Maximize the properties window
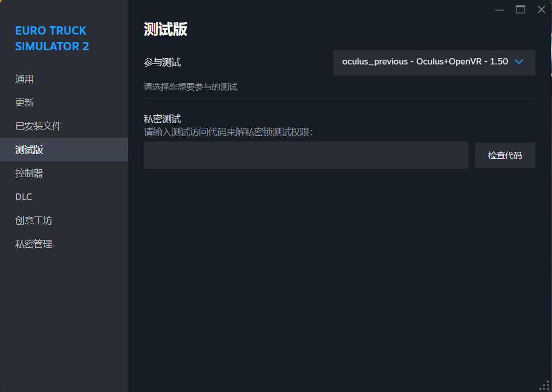Image resolution: width=552 pixels, height=392 pixels. [x=521, y=10]
